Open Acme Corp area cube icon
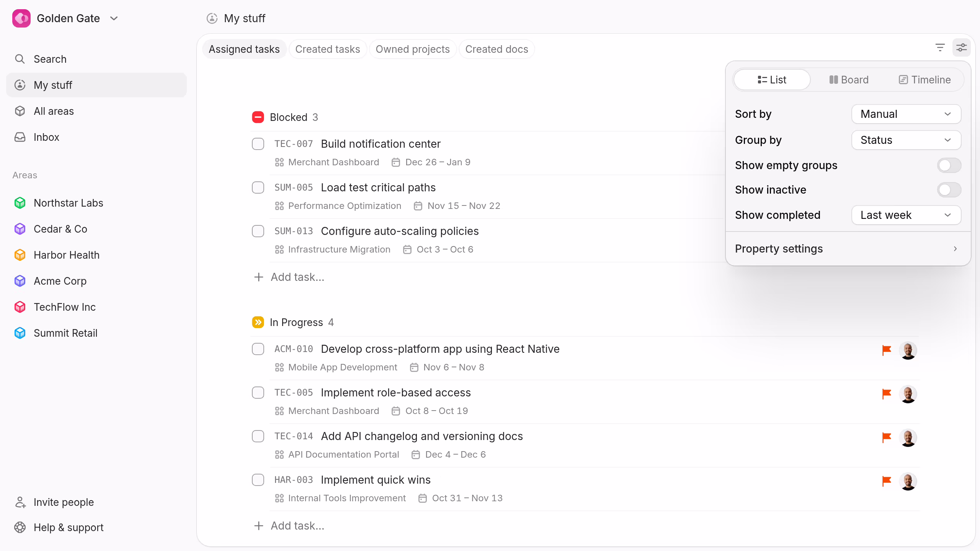980x551 pixels. click(20, 281)
